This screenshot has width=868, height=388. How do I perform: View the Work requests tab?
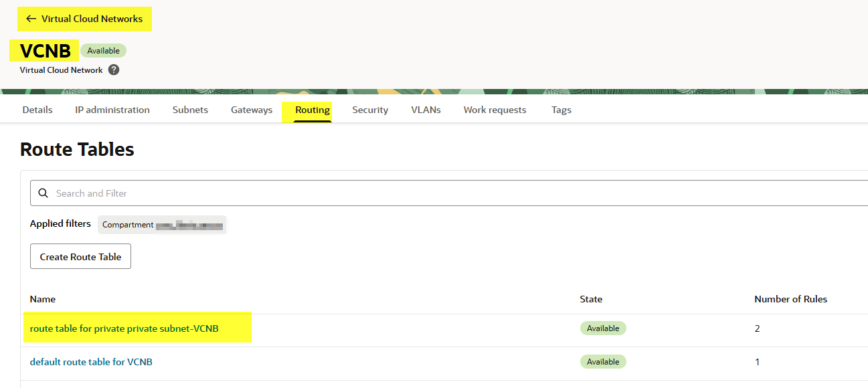[495, 110]
